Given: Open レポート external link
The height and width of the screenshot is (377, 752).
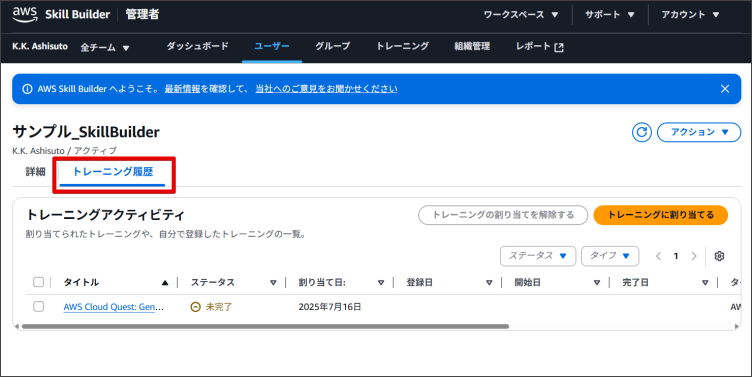Looking at the screenshot, I should 540,47.
